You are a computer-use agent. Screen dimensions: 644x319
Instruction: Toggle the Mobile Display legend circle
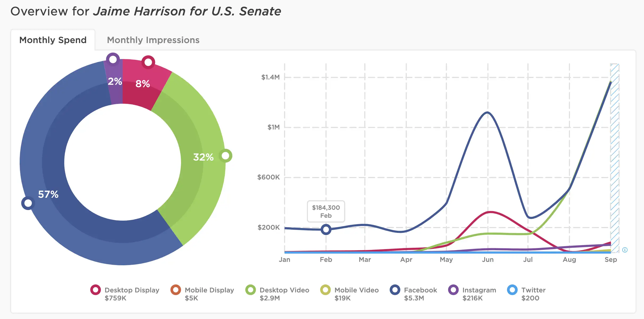pos(175,290)
